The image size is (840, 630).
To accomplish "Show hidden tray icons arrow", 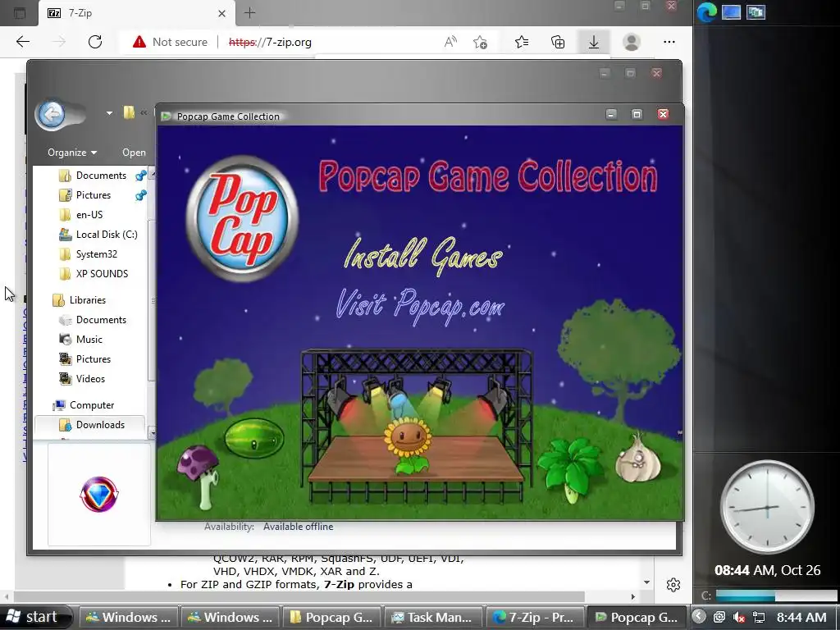I will [699, 617].
